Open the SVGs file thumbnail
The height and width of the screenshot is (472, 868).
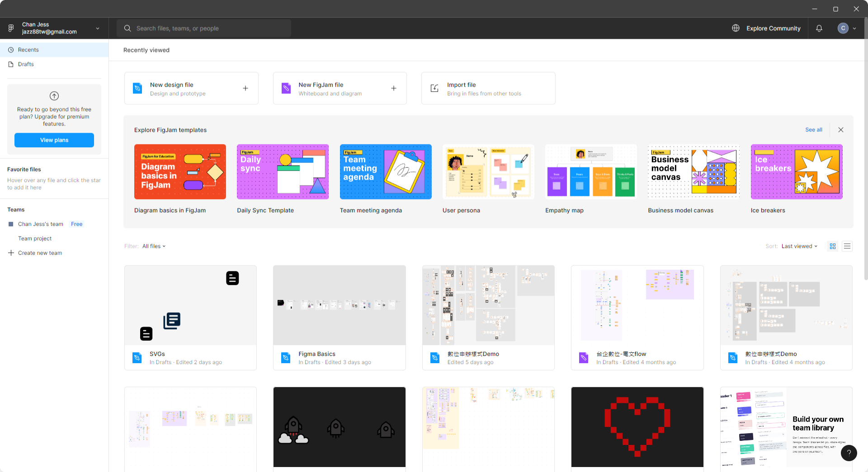[190, 305]
